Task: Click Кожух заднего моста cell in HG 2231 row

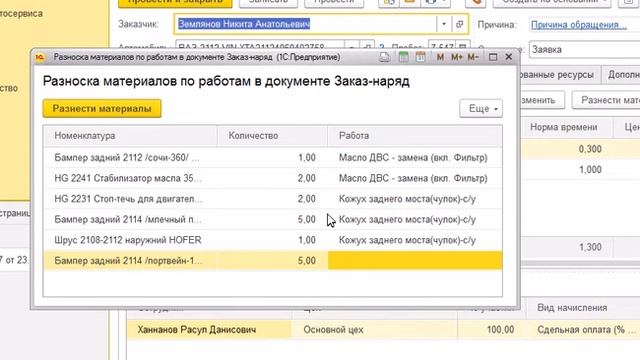Action: click(x=415, y=199)
